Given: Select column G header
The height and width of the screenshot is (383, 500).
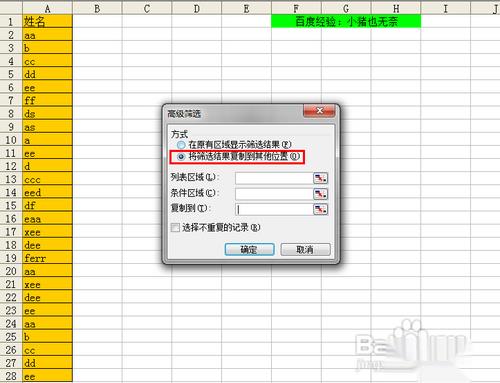Looking at the screenshot, I should point(346,9).
